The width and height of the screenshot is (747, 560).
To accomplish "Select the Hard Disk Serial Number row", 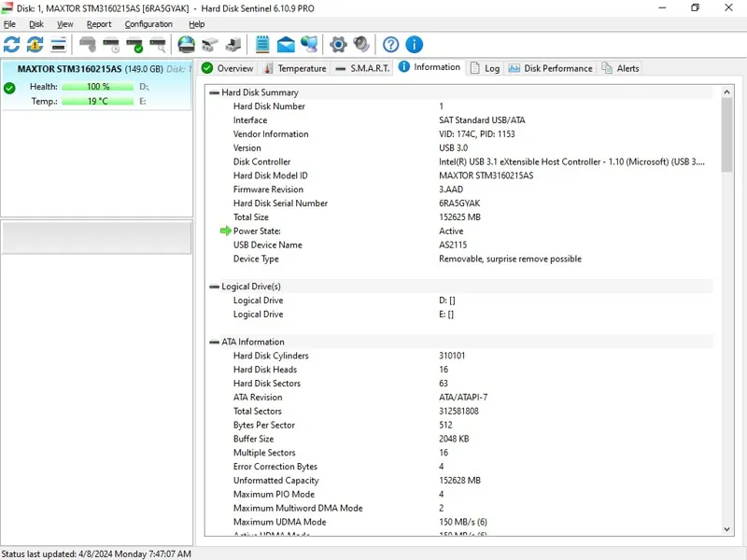I will (459, 203).
